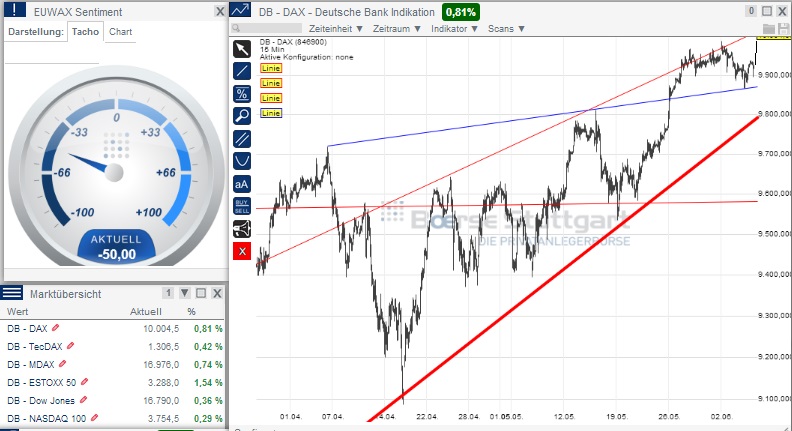The width and height of the screenshot is (792, 431).
Task: Click the AKTUELL -50,00 sentiment readout
Action: tap(117, 248)
